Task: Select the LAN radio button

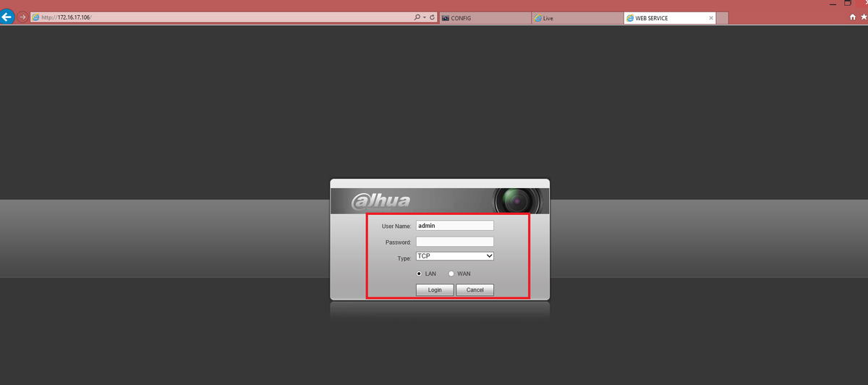Action: click(420, 274)
